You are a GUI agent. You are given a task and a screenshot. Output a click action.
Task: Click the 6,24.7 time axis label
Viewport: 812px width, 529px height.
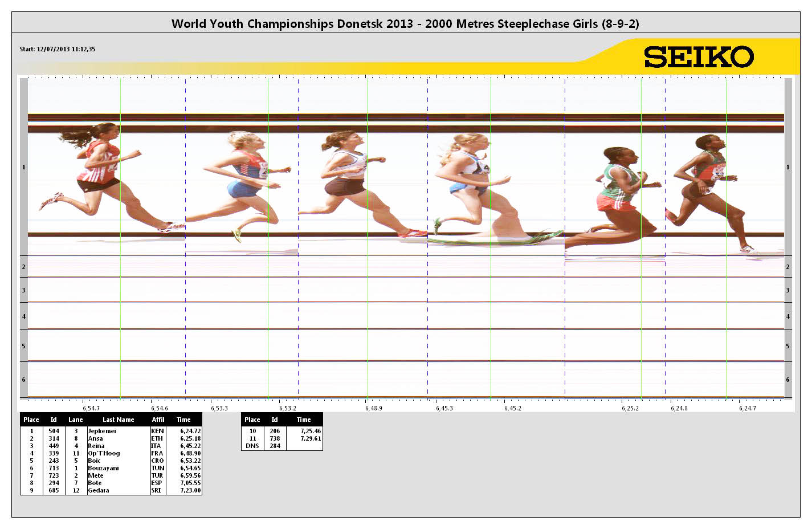[x=748, y=408]
